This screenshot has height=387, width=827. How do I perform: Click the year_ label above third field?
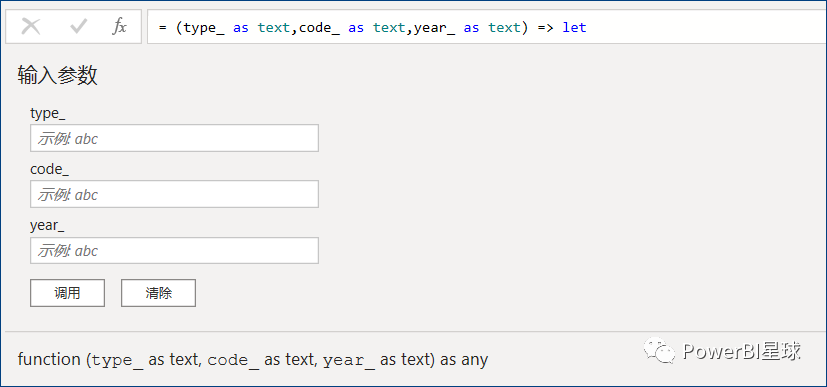(47, 226)
